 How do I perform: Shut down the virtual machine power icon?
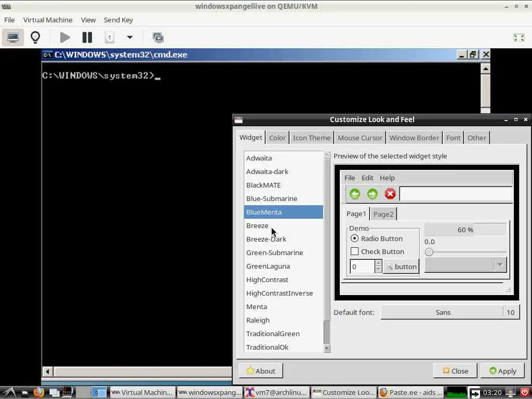coord(109,37)
